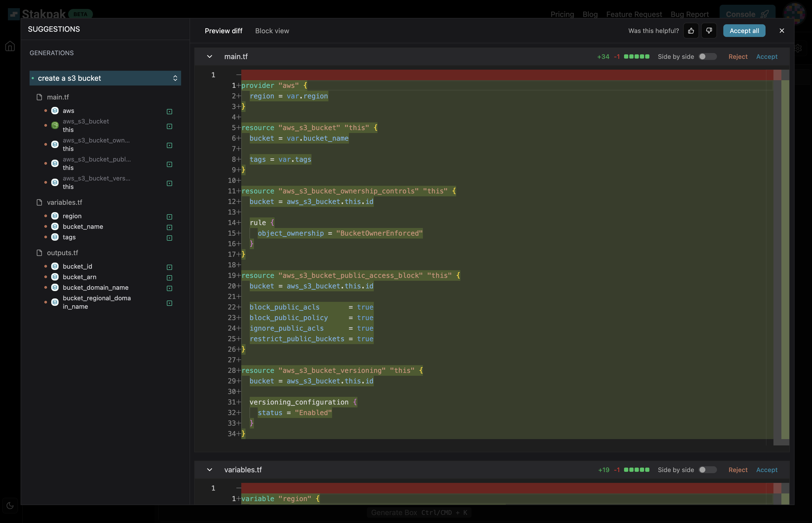Toggle the select box beside region variable
This screenshot has width=812, height=523.
point(169,217)
